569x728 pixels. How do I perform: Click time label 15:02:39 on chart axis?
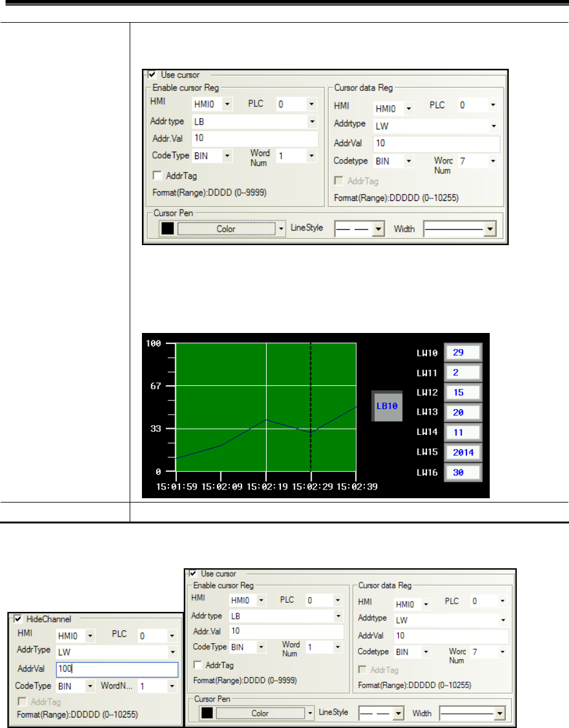pos(357,487)
